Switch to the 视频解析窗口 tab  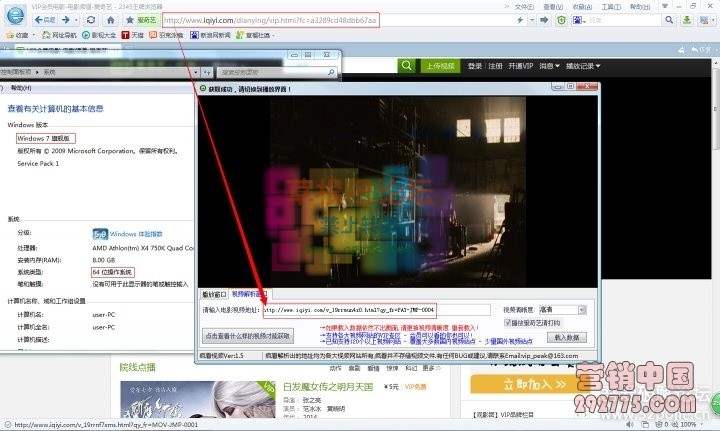pos(250,295)
